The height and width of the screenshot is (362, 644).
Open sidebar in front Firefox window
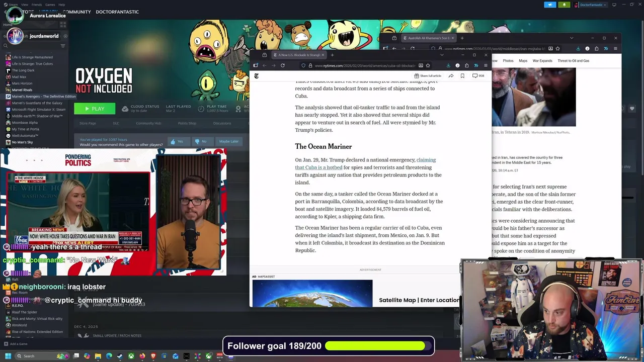(x=256, y=65)
